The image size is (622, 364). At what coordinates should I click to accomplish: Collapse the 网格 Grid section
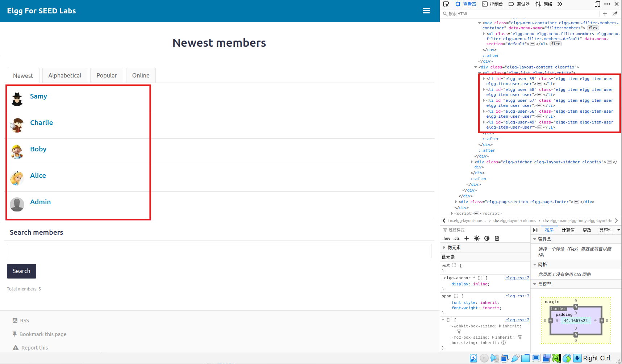[535, 264]
